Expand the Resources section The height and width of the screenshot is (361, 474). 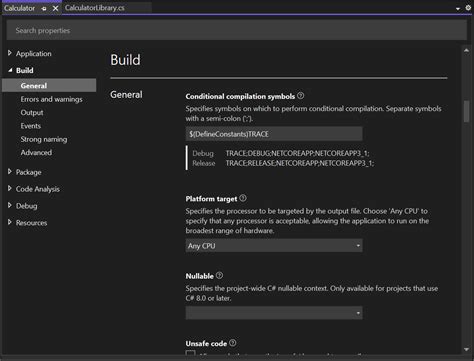(x=10, y=222)
